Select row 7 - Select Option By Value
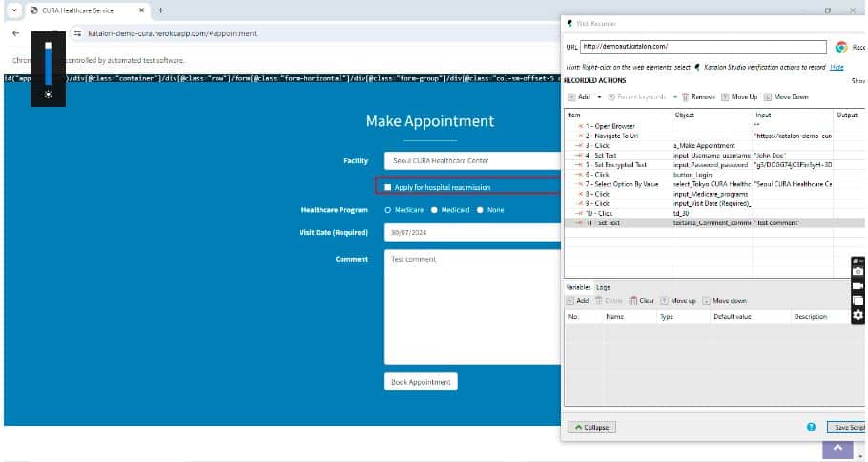Image resolution: width=868 pixels, height=462 pixels. pos(714,184)
